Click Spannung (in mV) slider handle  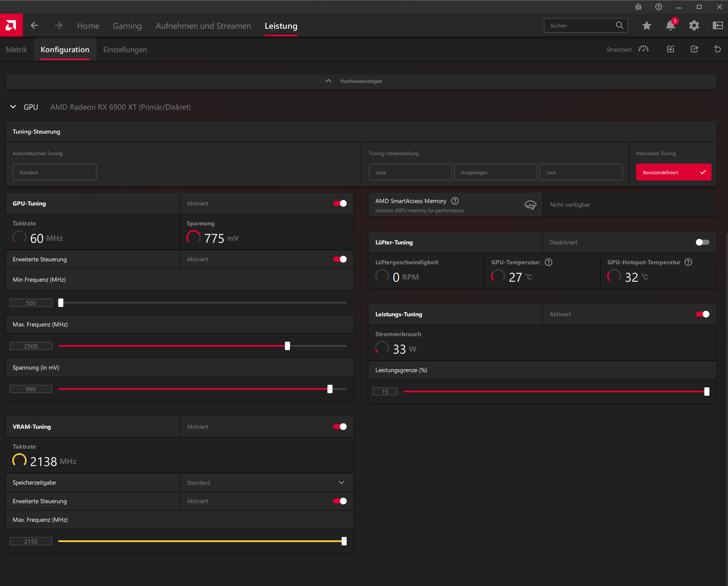[x=330, y=389]
